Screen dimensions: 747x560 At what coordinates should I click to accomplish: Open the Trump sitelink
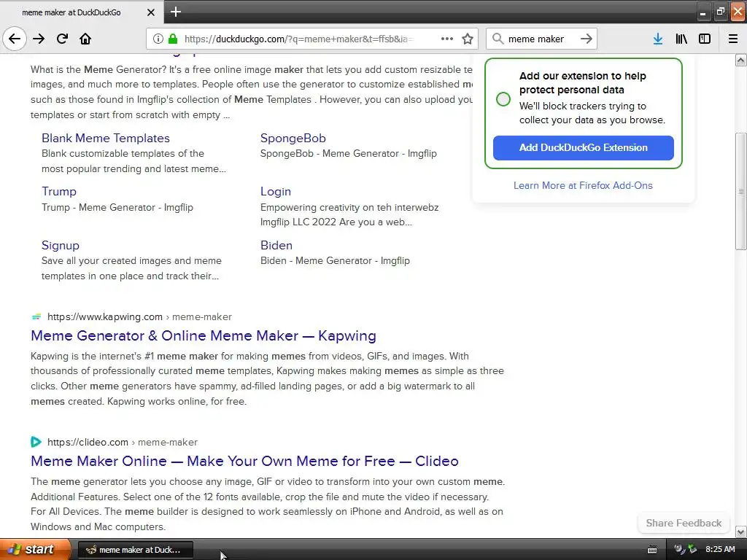pos(59,192)
